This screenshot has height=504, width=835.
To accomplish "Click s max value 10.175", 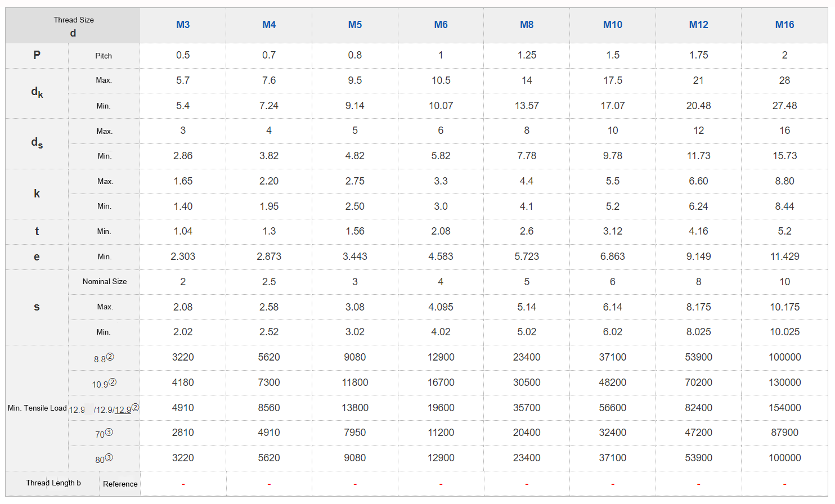I will 784,307.
